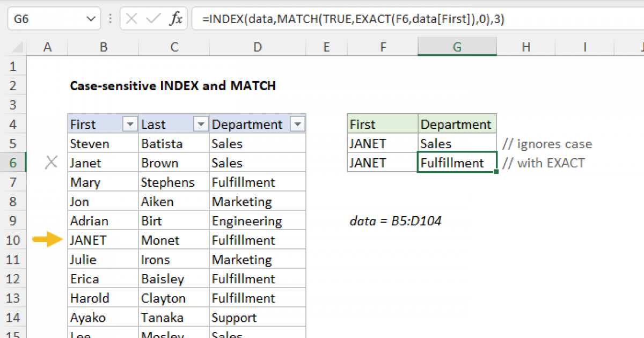Open the Last column filter dropdown
644x338 pixels.
pyautogui.click(x=201, y=124)
